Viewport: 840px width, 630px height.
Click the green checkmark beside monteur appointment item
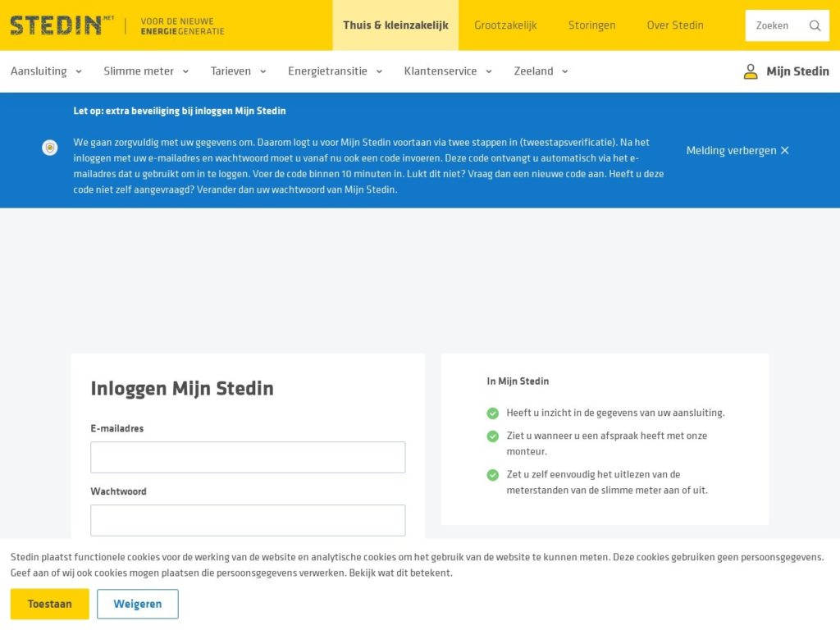492,436
